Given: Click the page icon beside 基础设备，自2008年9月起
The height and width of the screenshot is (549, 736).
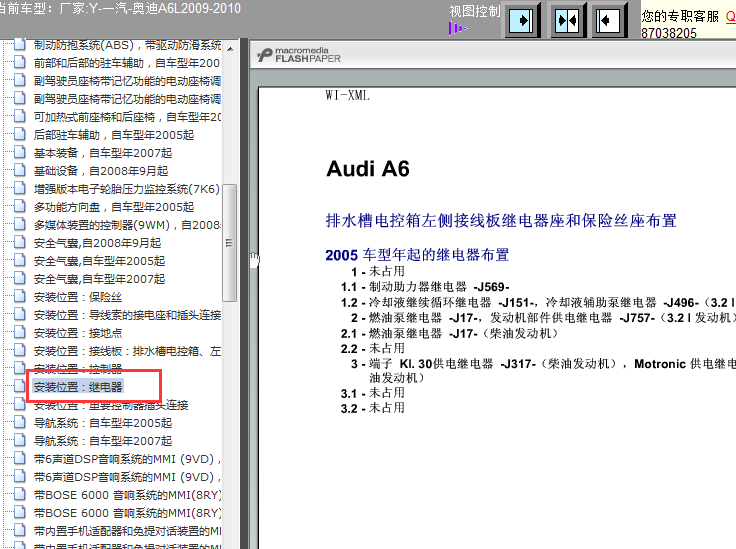Looking at the screenshot, I should (19, 170).
